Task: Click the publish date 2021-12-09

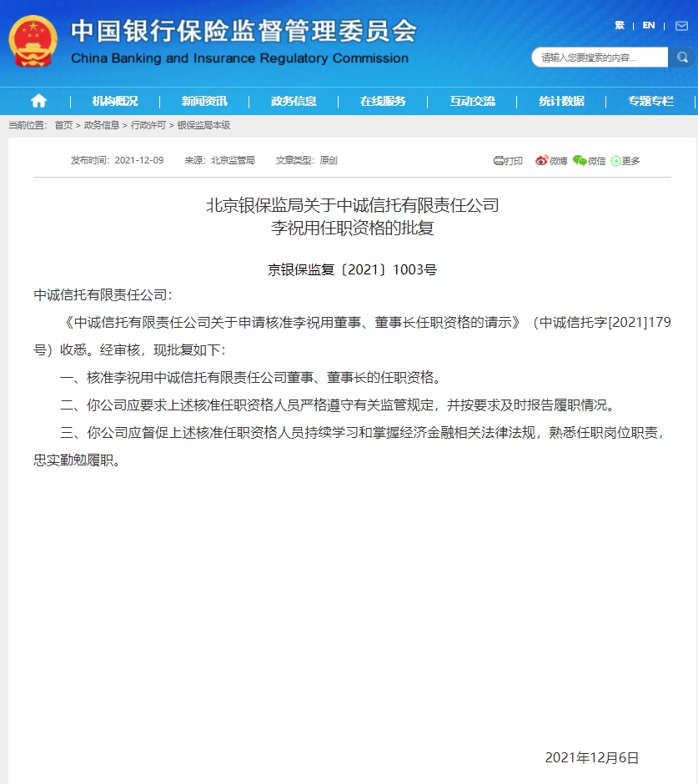Action: 139,160
